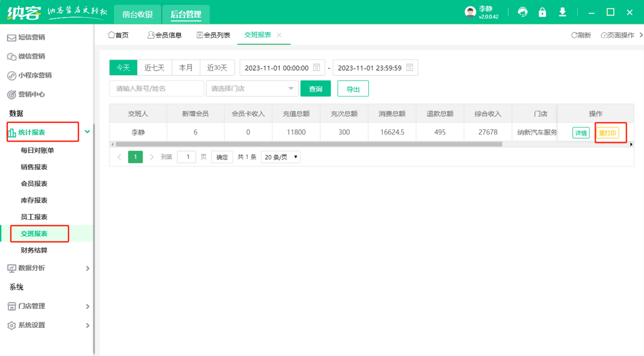Click the download icon beside the lock

click(x=562, y=12)
